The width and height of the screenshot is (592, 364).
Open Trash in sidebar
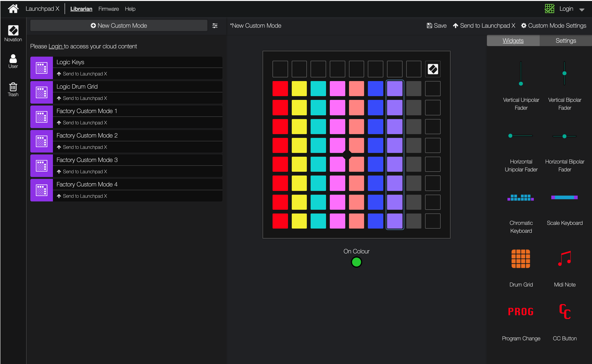[x=13, y=90]
